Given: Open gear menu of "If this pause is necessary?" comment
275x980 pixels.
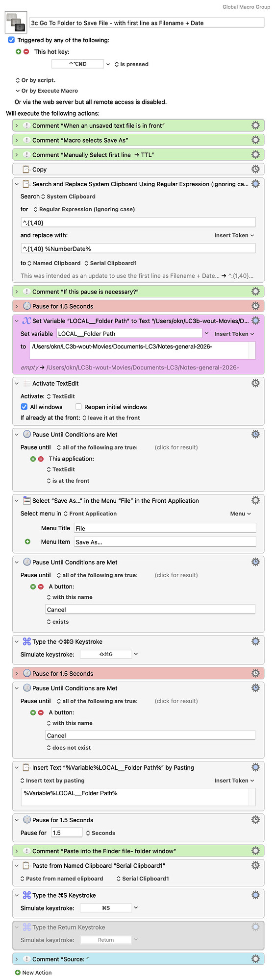Looking at the screenshot, I should coord(255,292).
